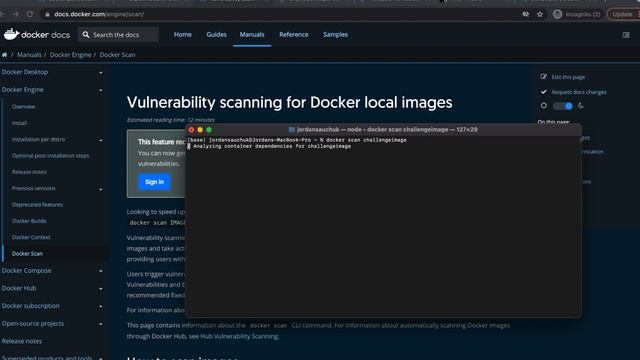Open Docker Compose section in sidebar
The image size is (640, 360).
click(27, 271)
